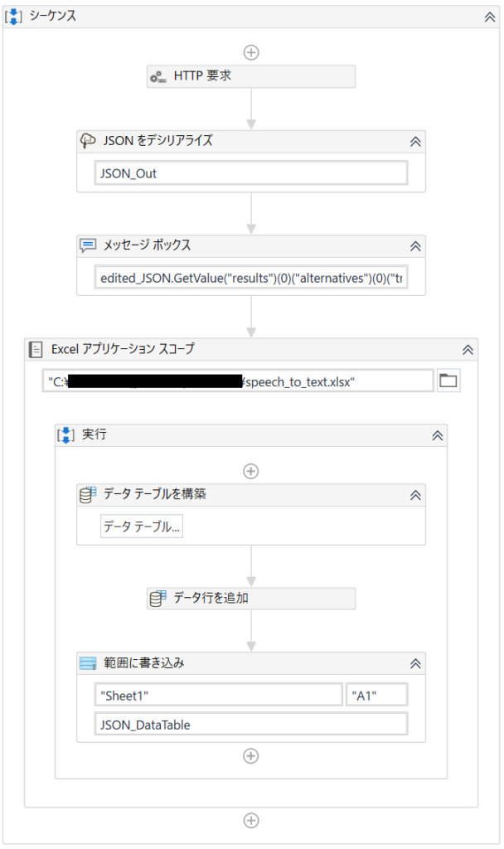Select the HTTP 要求 activity

click(251, 76)
